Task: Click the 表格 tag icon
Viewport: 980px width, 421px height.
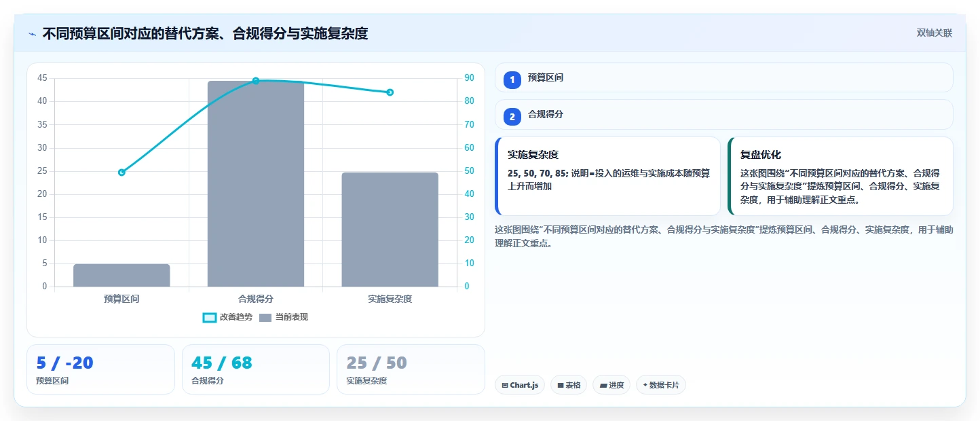Action: [x=561, y=385]
